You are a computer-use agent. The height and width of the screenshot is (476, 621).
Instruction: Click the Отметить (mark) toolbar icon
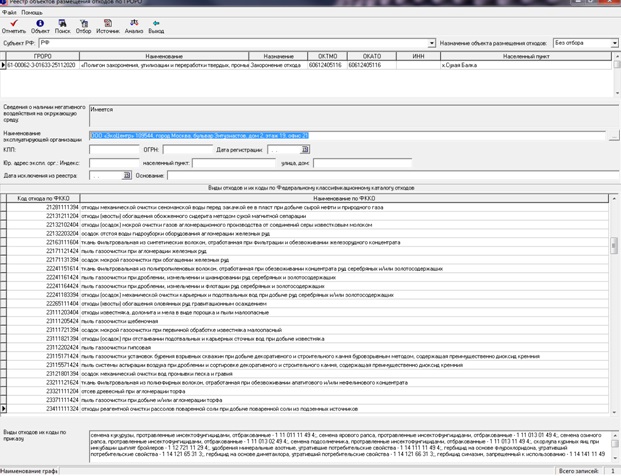tap(14, 26)
